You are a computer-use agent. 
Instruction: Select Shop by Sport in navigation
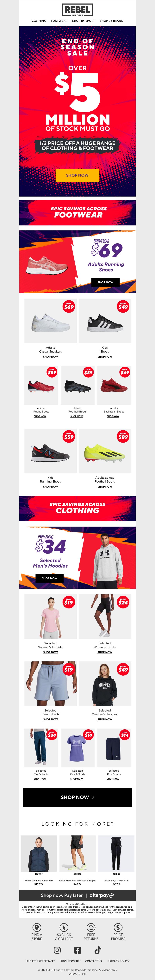click(x=84, y=21)
